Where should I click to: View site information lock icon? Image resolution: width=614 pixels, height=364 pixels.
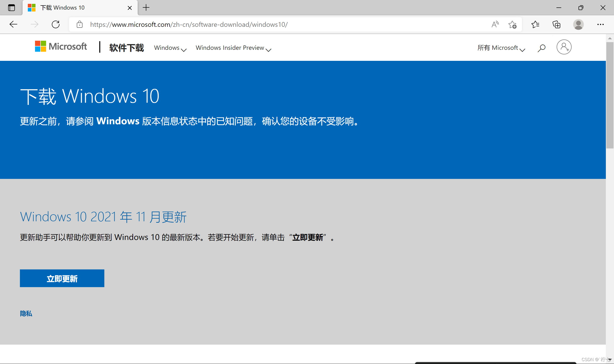(x=80, y=24)
